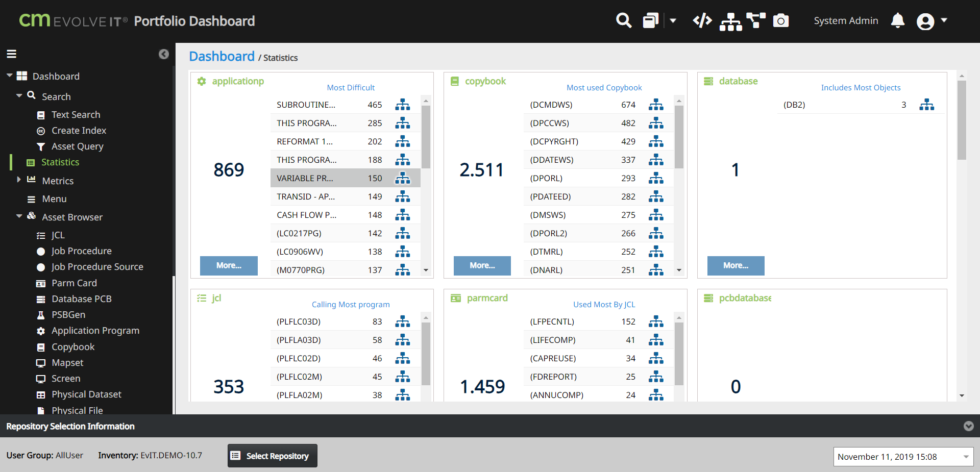Click scroll-down arrow of copybook list
This screenshot has width=980, height=472.
click(679, 270)
